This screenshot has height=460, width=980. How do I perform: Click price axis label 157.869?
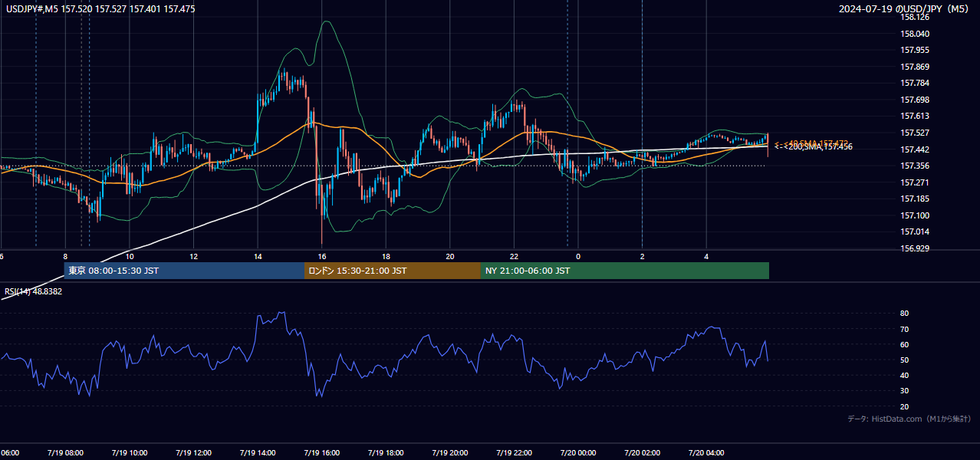click(915, 67)
